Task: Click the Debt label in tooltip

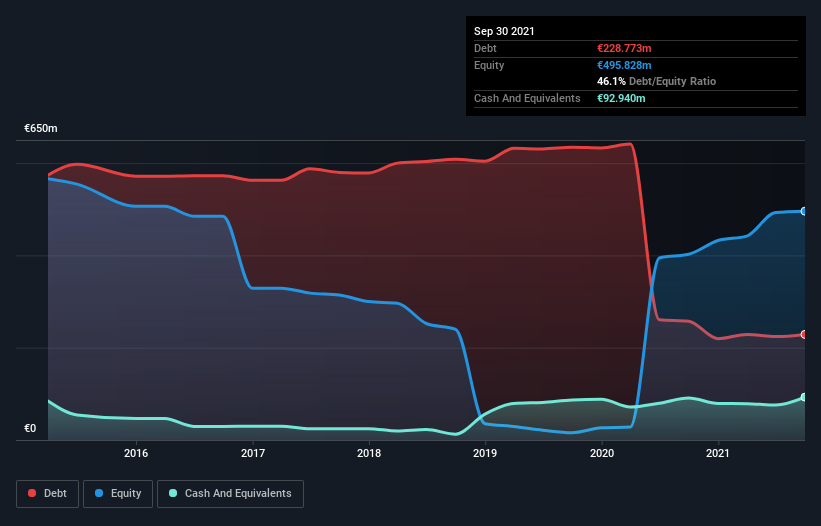Action: coord(485,48)
